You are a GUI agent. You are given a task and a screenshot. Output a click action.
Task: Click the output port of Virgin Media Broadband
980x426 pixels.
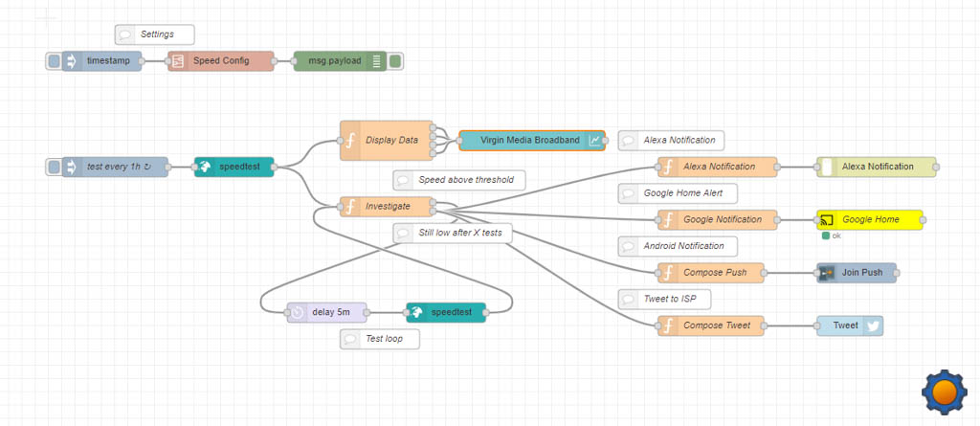pos(605,140)
